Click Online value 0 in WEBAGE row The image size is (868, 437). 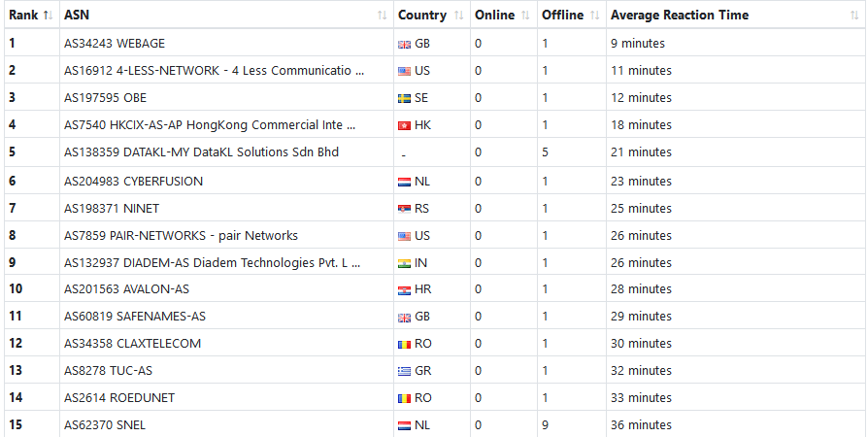click(x=479, y=43)
